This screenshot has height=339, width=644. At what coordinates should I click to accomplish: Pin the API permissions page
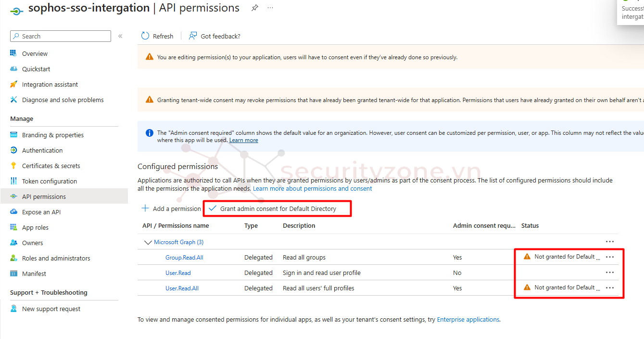(x=255, y=8)
